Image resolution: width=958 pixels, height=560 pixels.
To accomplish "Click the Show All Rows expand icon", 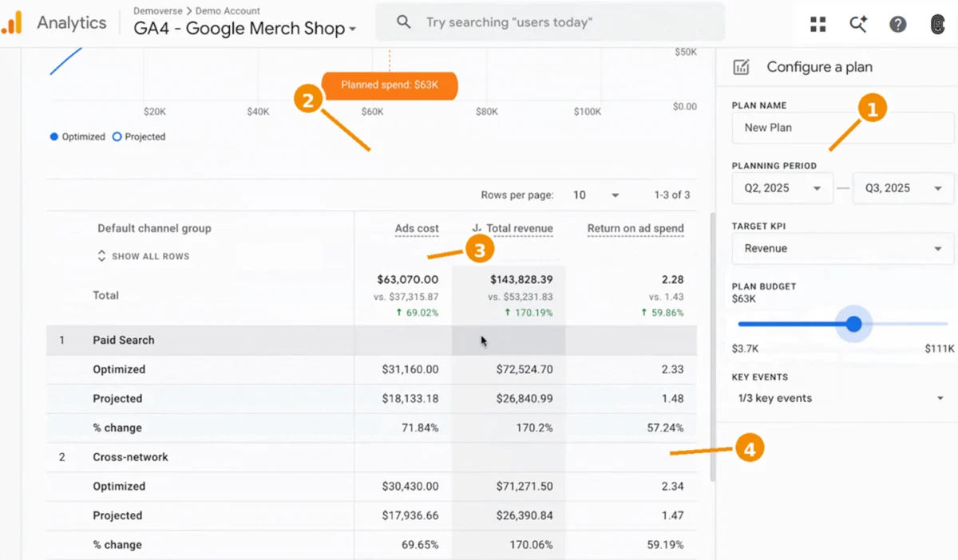I will tap(101, 256).
